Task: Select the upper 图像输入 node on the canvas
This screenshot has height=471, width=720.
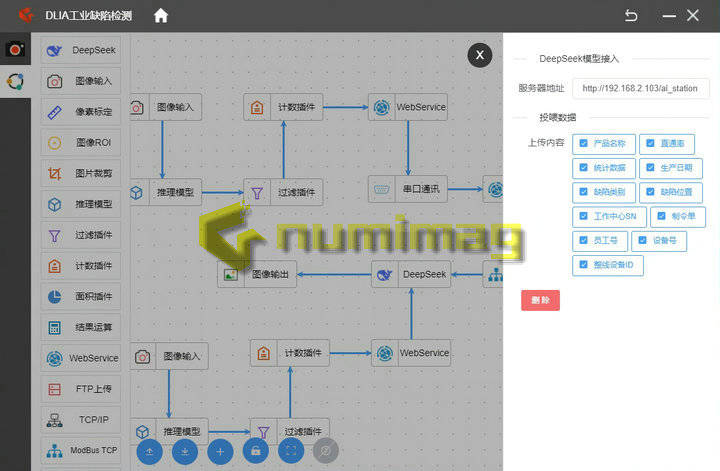Action: (166, 107)
